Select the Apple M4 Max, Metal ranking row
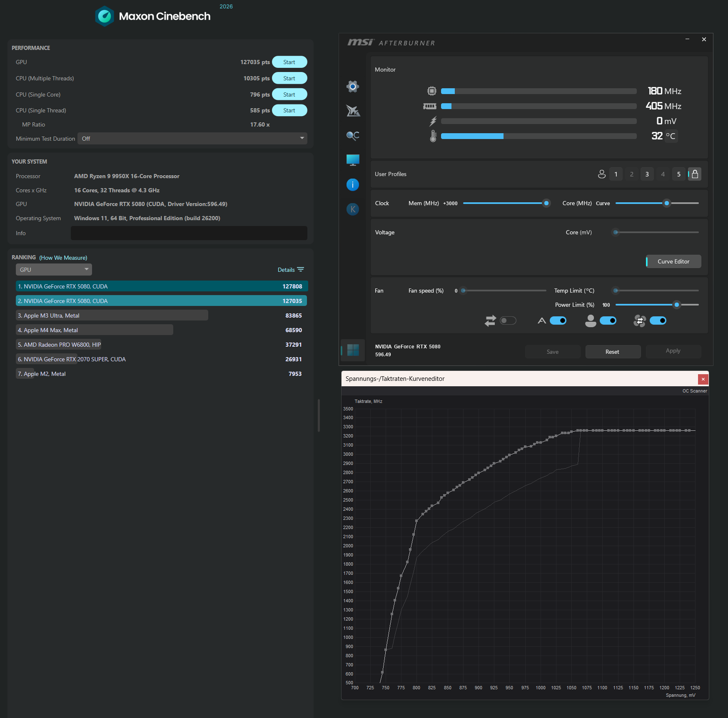Viewport: 728px width, 718px height. [162, 330]
